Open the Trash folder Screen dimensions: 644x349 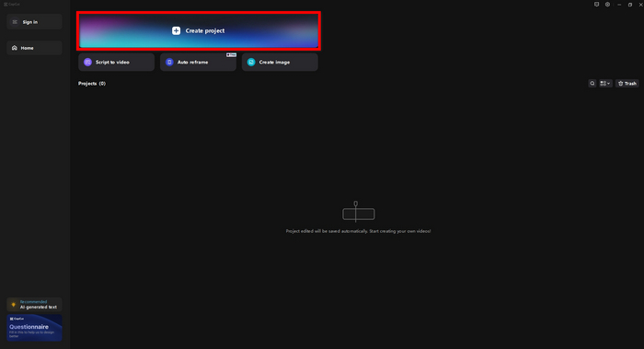[627, 84]
